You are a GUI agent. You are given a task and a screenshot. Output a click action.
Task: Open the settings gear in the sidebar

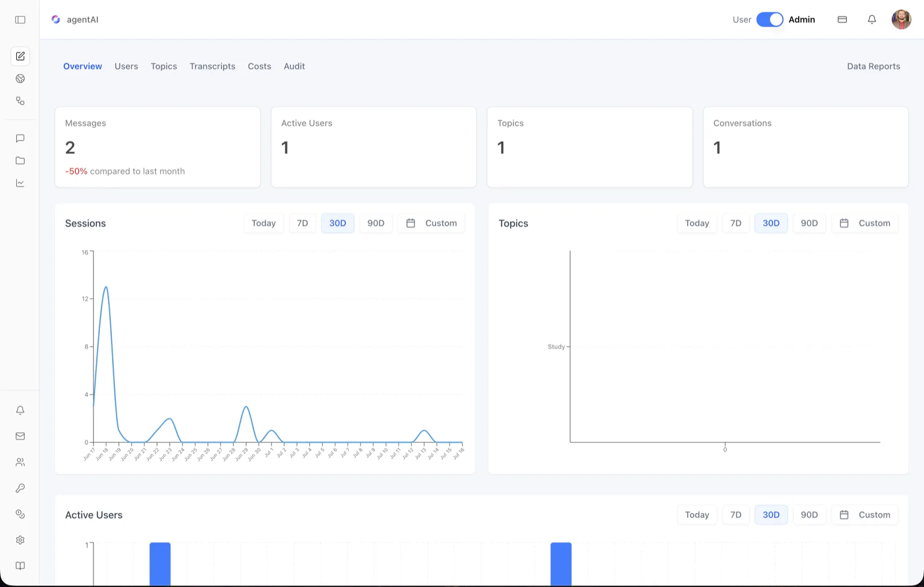pos(20,540)
